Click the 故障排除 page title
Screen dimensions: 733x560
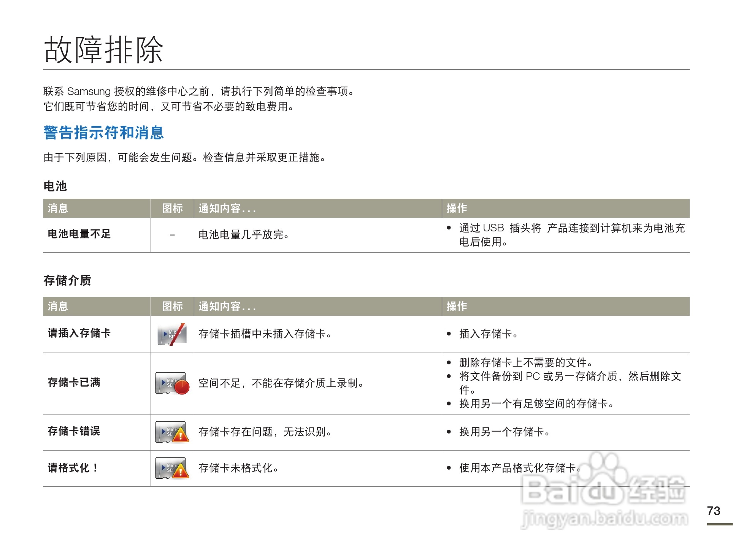pos(104,50)
